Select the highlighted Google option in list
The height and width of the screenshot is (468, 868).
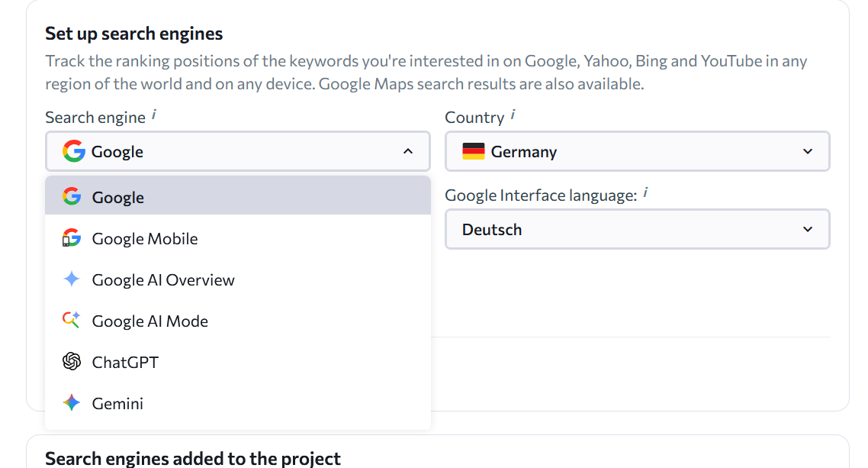click(118, 198)
